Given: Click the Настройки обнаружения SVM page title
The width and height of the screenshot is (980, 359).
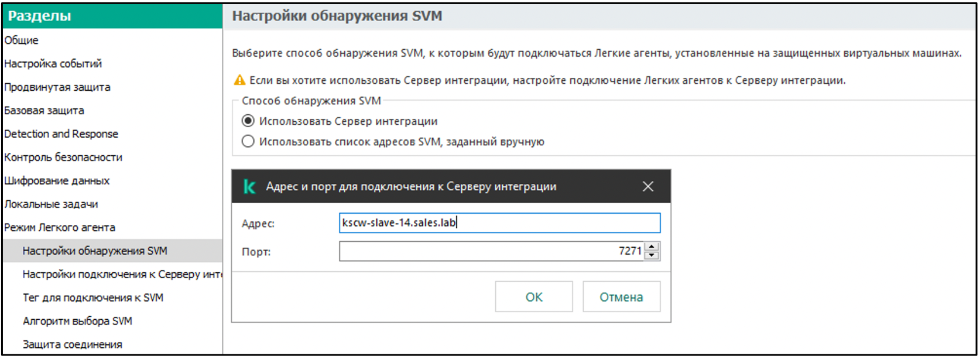Looking at the screenshot, I should [x=337, y=16].
